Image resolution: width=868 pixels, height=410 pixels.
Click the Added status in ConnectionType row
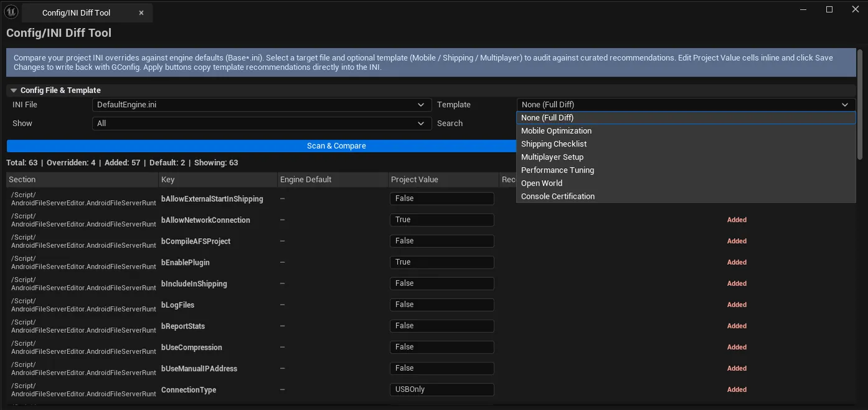[737, 389]
